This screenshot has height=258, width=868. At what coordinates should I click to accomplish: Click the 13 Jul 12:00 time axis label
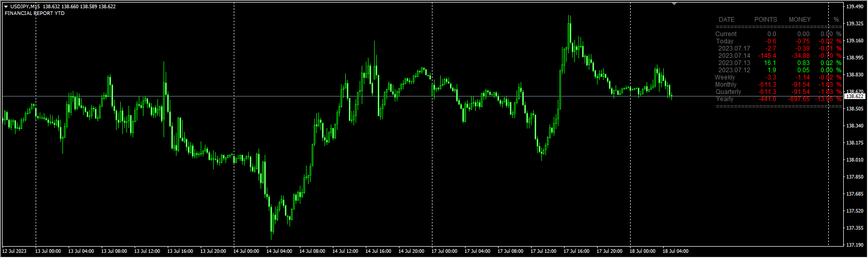tap(147, 251)
